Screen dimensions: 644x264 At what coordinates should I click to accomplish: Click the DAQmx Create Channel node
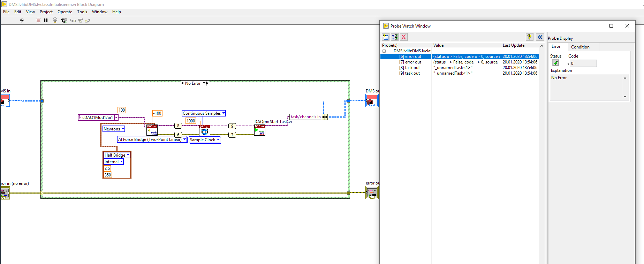tap(152, 130)
